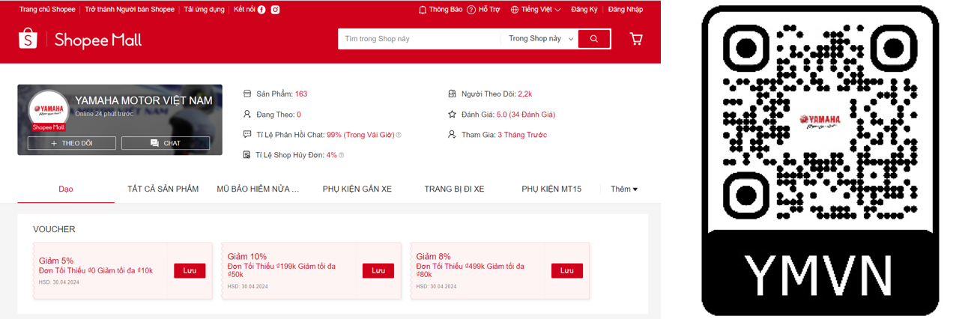Image resolution: width=980 pixels, height=319 pixels.
Task: Open Trở thành Người bán Shopee link
Action: click(x=130, y=10)
